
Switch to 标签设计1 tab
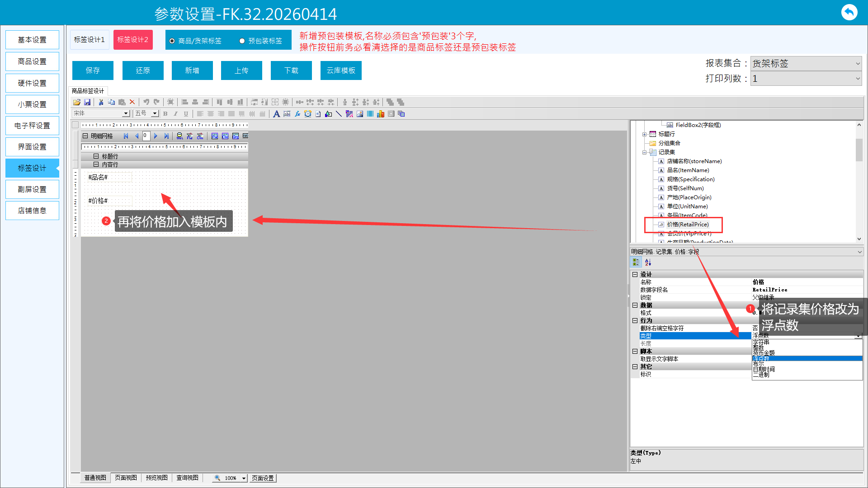pos(90,40)
